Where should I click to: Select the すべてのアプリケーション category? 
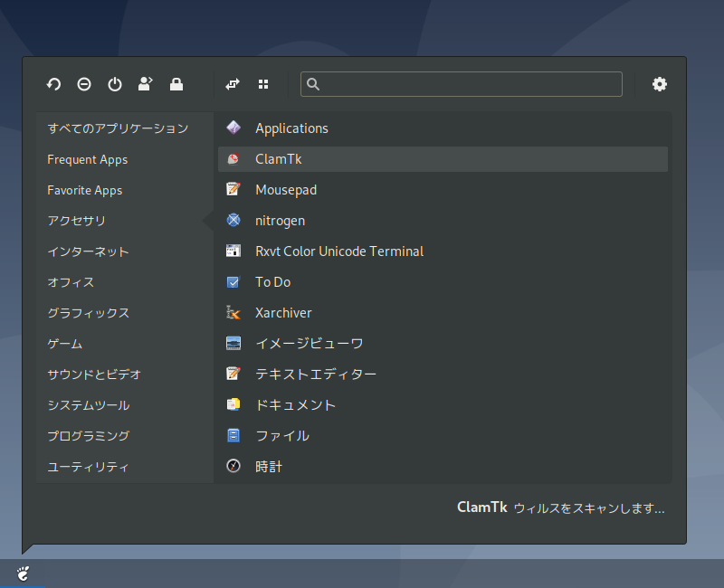[125, 128]
